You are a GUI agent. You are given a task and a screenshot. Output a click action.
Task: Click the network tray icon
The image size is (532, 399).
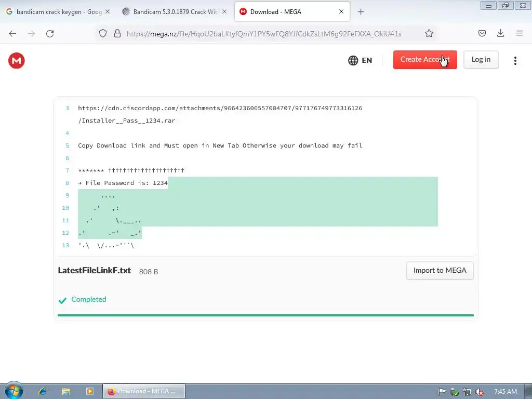(x=467, y=392)
